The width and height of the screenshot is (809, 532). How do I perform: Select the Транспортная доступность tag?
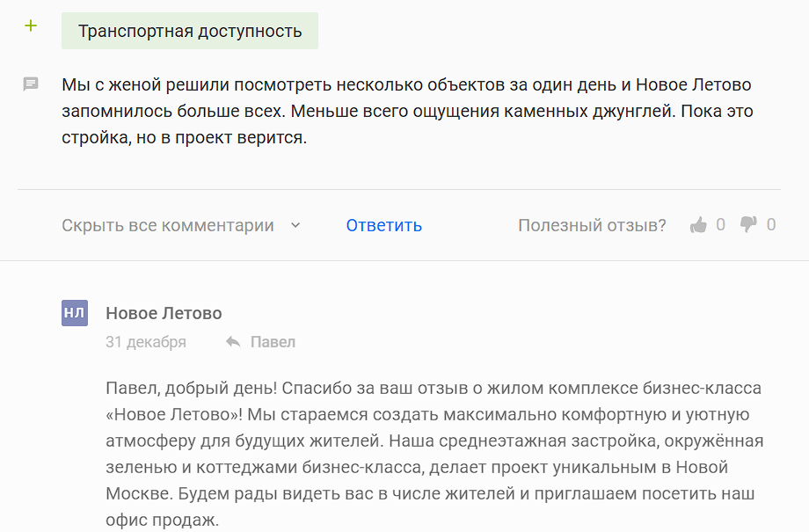tap(189, 32)
